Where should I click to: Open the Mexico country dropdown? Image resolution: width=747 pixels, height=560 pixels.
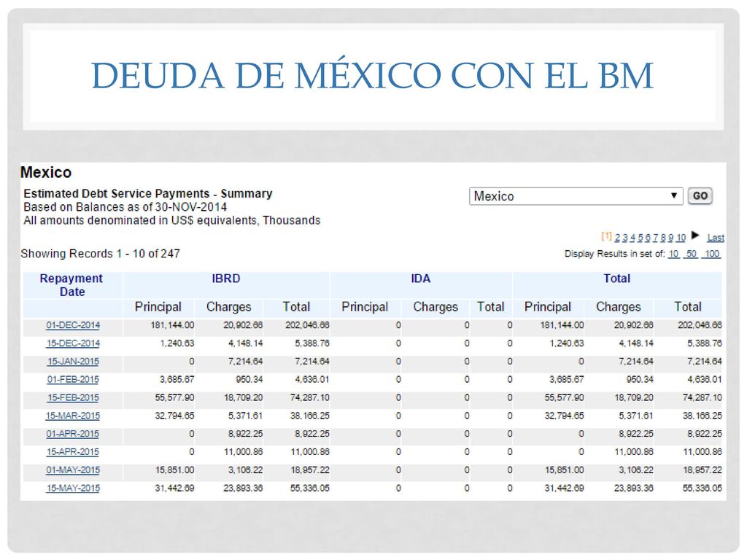click(x=576, y=196)
